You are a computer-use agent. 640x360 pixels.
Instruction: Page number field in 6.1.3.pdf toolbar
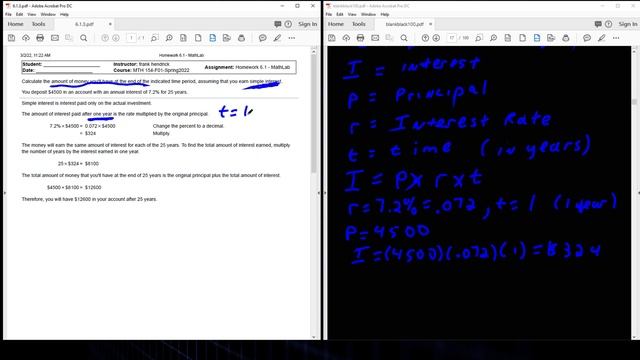131,38
